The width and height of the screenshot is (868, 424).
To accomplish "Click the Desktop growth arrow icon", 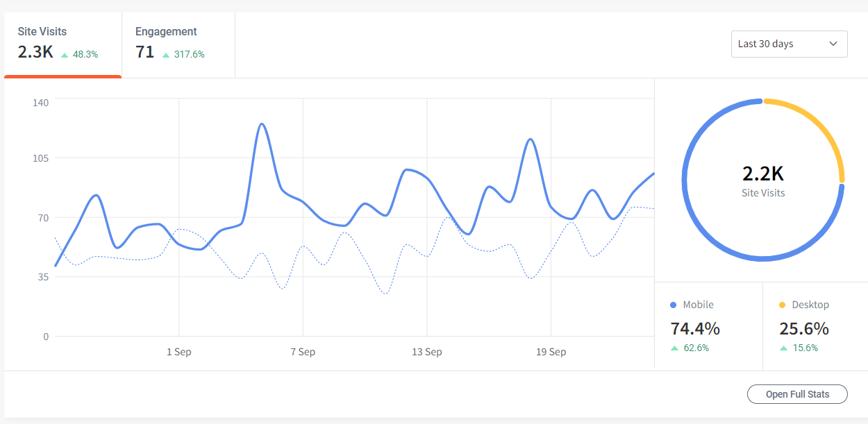I will pyautogui.click(x=783, y=348).
